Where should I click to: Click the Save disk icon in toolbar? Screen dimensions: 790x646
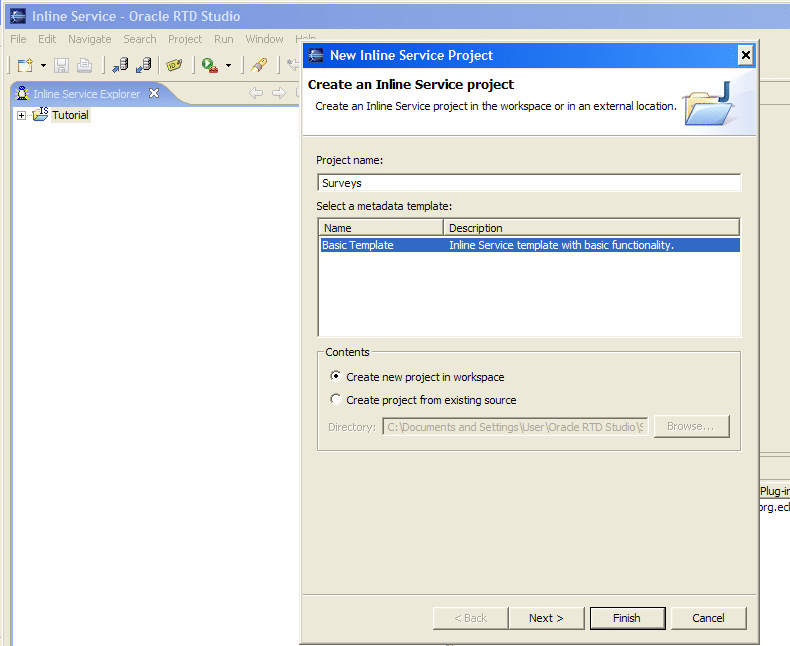[62, 65]
